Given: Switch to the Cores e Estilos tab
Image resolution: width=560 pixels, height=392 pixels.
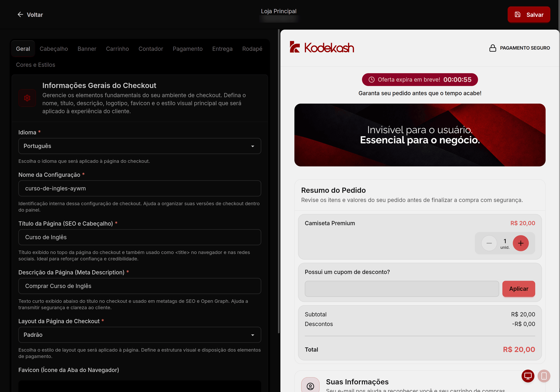Looking at the screenshot, I should point(36,65).
